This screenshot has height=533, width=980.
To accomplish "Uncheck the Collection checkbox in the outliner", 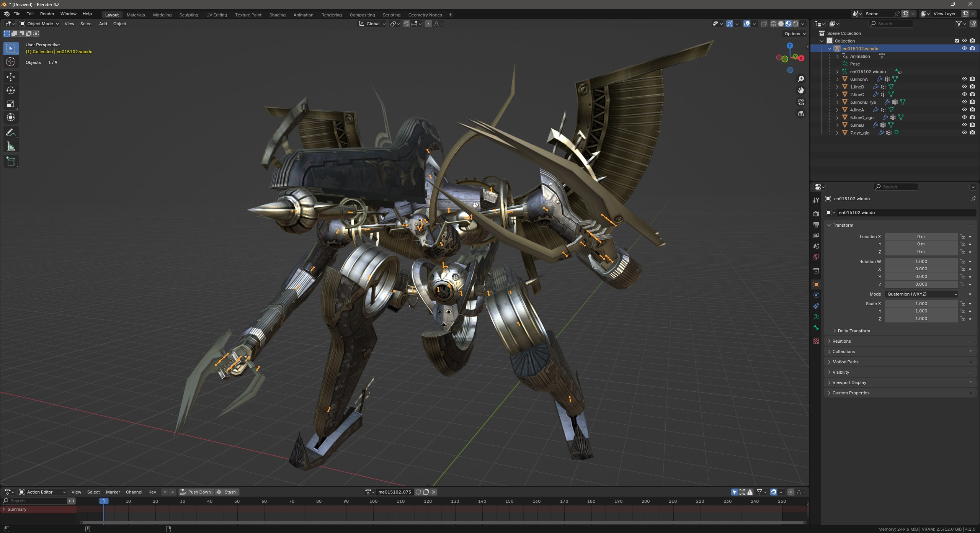I will [957, 40].
